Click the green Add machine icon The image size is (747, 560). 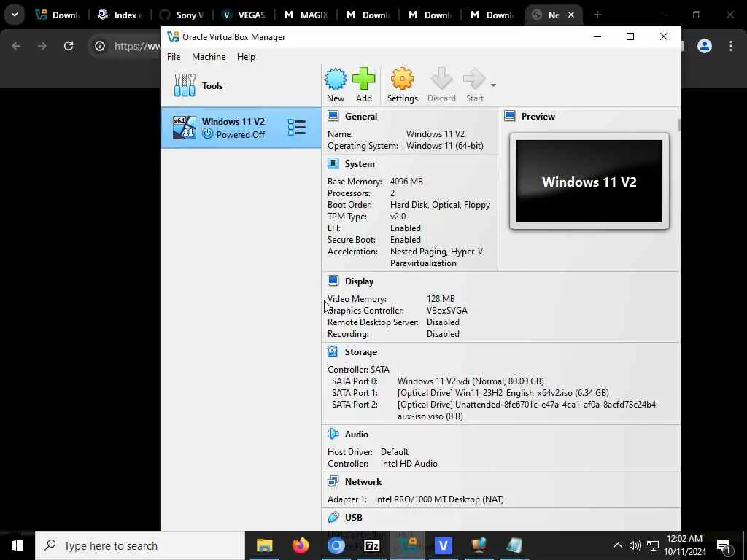(x=363, y=79)
